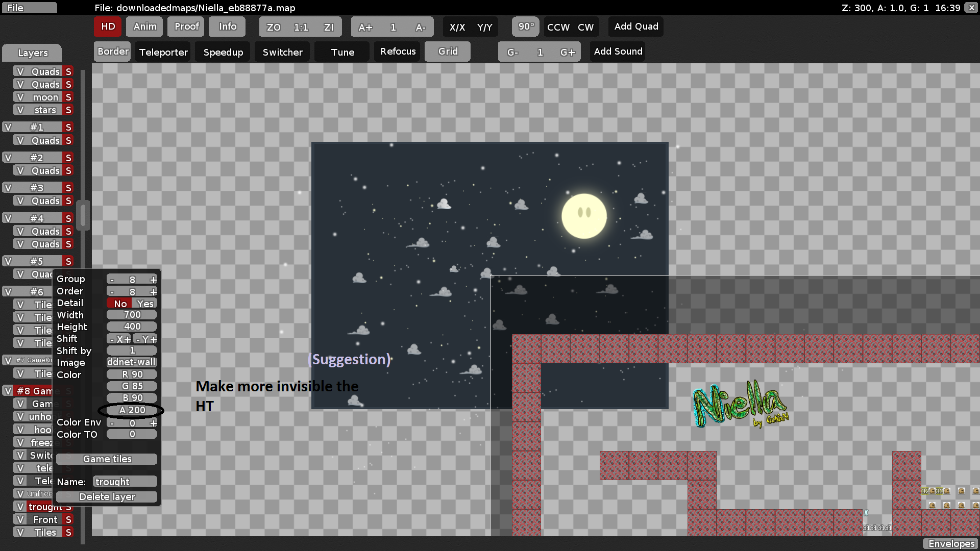The width and height of the screenshot is (980, 551).
Task: Click the 90° rotation icon
Action: (525, 27)
